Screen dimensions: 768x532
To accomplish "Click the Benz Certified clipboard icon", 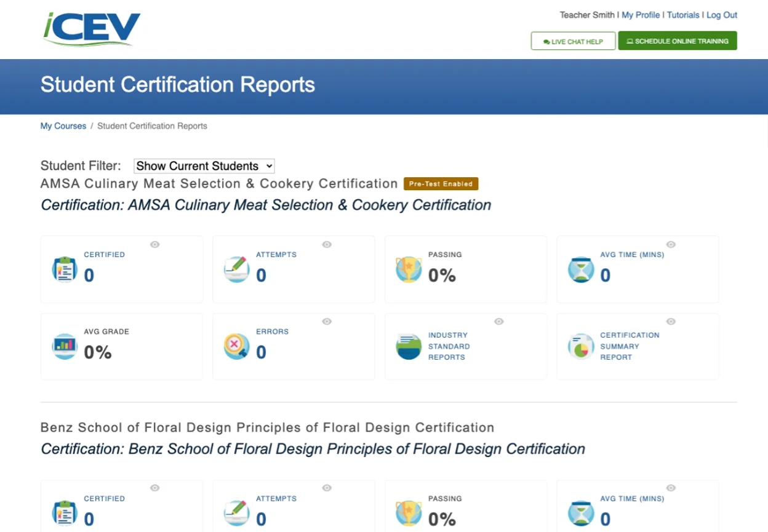I will click(65, 514).
